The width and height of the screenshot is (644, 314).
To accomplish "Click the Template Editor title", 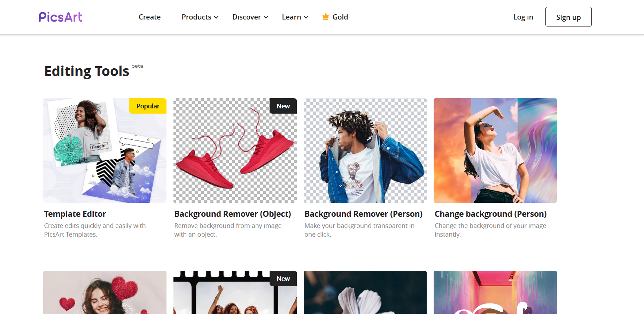I will point(75,214).
